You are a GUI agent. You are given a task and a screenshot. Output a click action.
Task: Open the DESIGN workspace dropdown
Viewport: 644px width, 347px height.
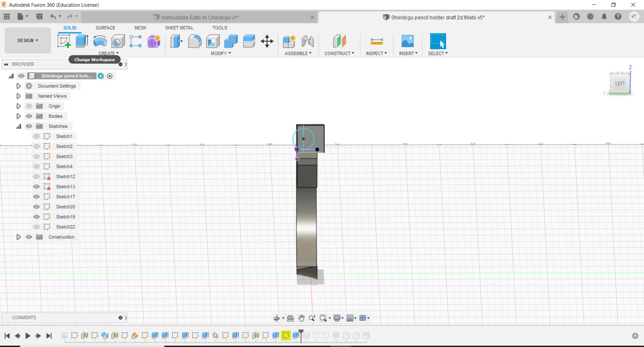click(28, 40)
